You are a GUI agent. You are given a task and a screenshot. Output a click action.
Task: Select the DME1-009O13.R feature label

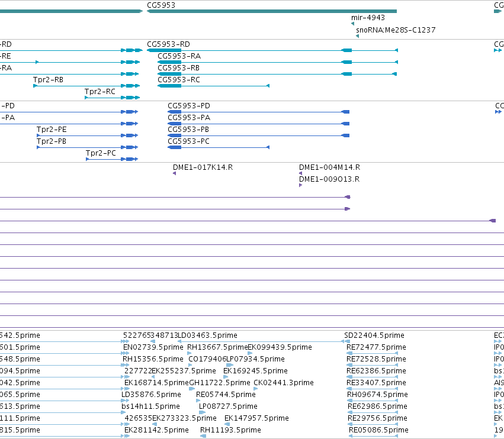pyautogui.click(x=329, y=179)
